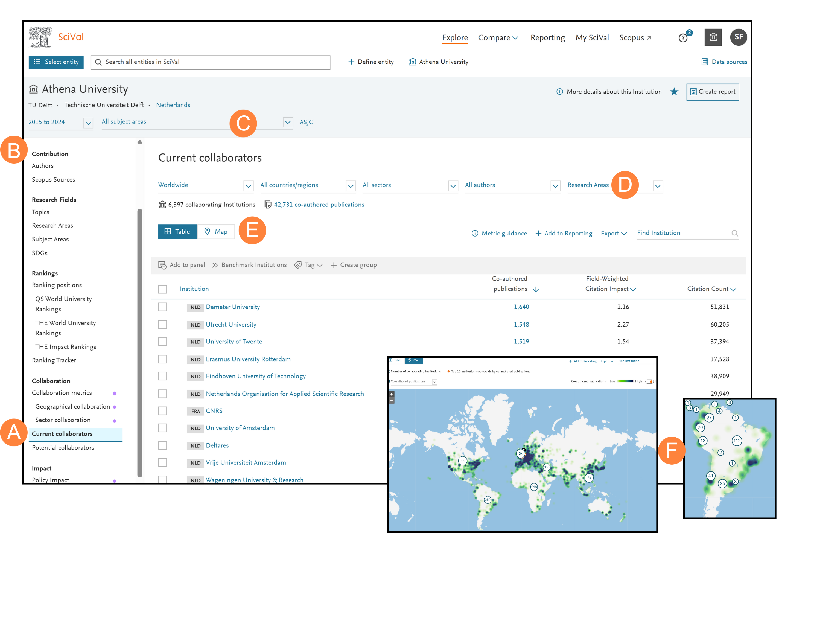Check the Demeter University row checkbox
Viewport: 840px width, 635px height.
162,307
